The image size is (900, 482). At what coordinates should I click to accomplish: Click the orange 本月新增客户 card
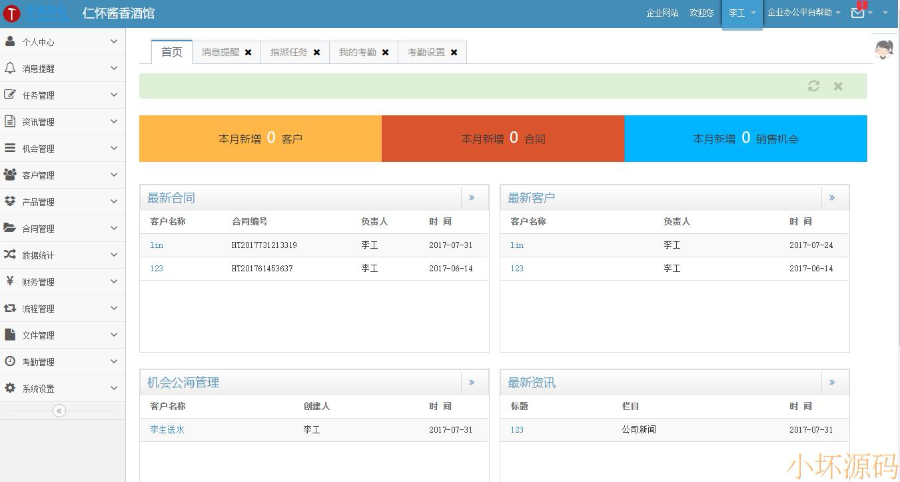261,138
